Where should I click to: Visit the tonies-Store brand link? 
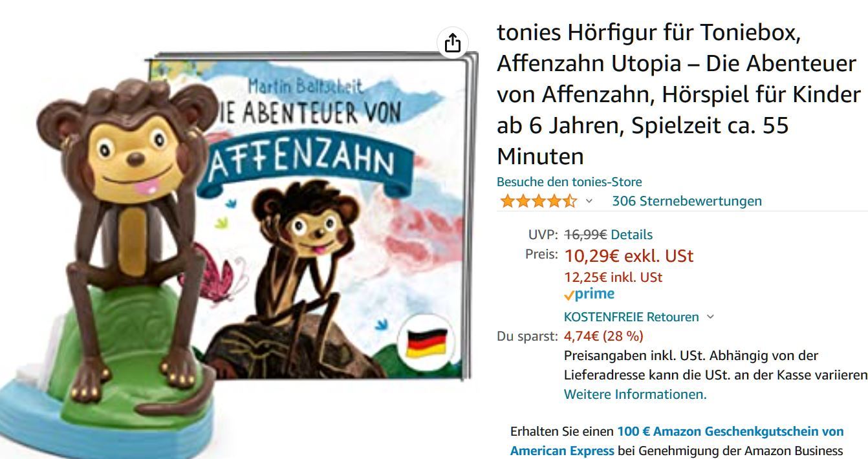coord(569,182)
